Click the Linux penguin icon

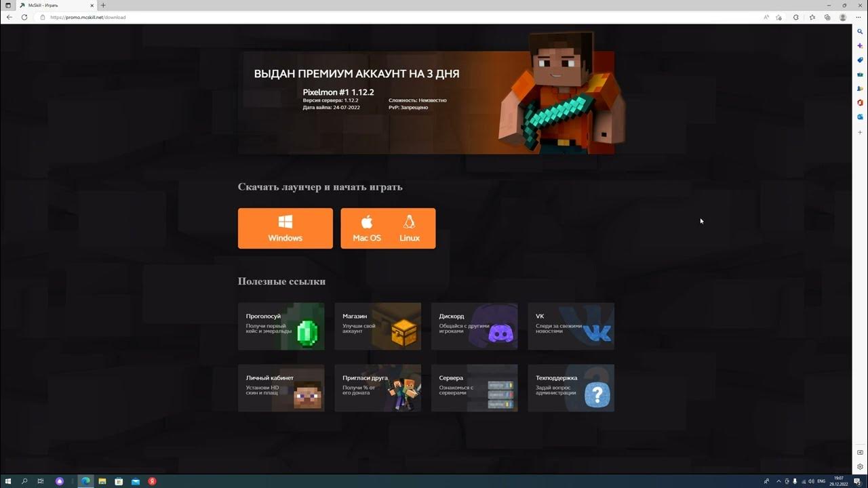409,222
